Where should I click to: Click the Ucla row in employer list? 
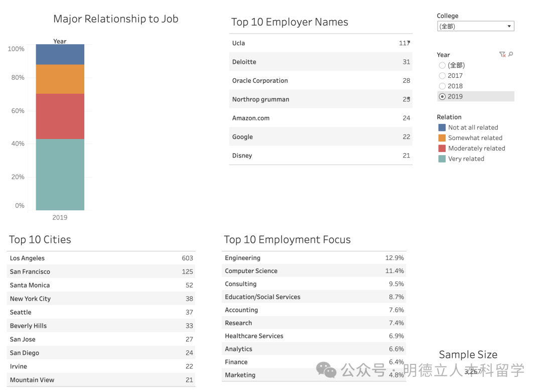click(320, 43)
